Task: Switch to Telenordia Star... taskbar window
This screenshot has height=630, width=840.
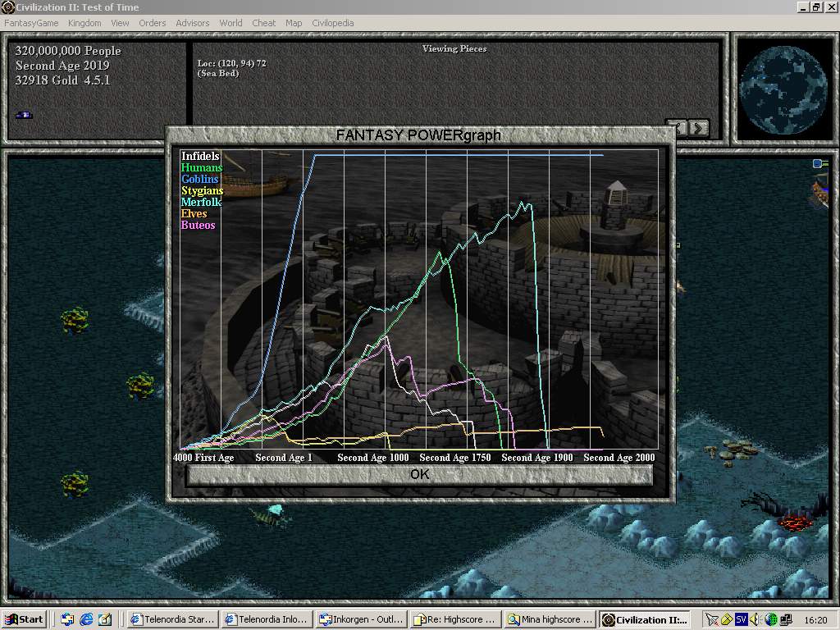Action: click(x=173, y=620)
